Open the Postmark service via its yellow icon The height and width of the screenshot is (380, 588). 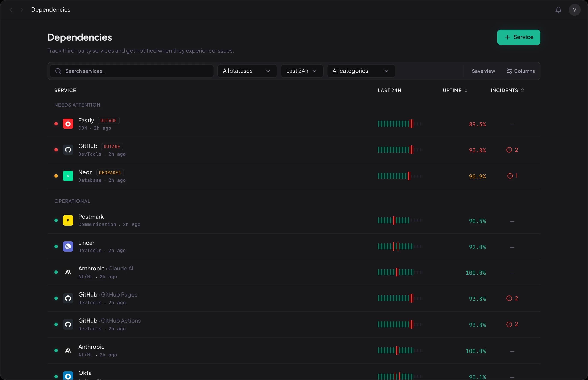[68, 220]
